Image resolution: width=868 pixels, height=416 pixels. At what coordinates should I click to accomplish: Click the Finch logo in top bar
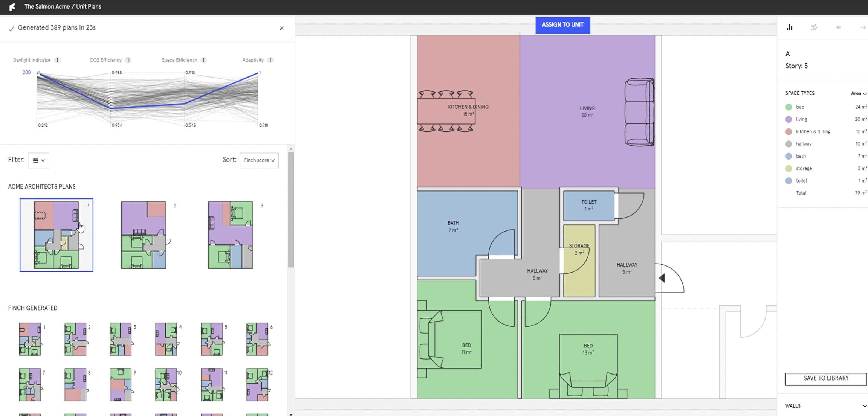pos(12,7)
